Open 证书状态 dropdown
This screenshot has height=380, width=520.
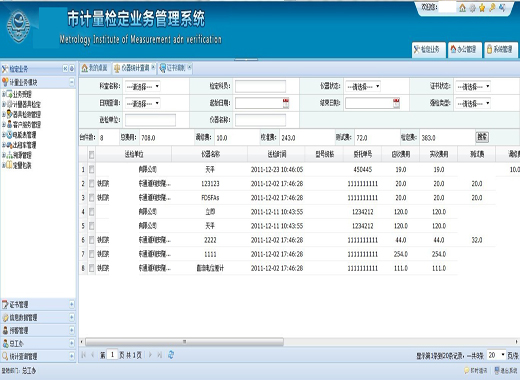point(473,87)
